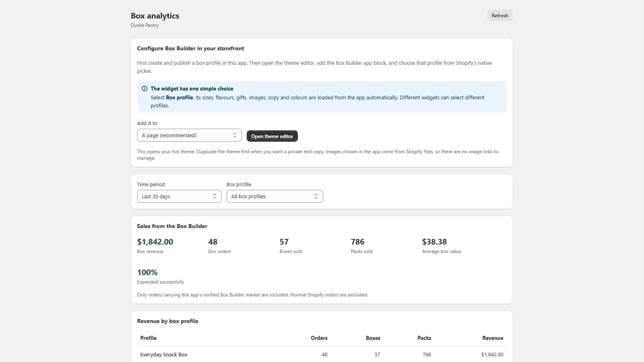Click the $38.38 average box value
The image size is (644, 362).
434,242
